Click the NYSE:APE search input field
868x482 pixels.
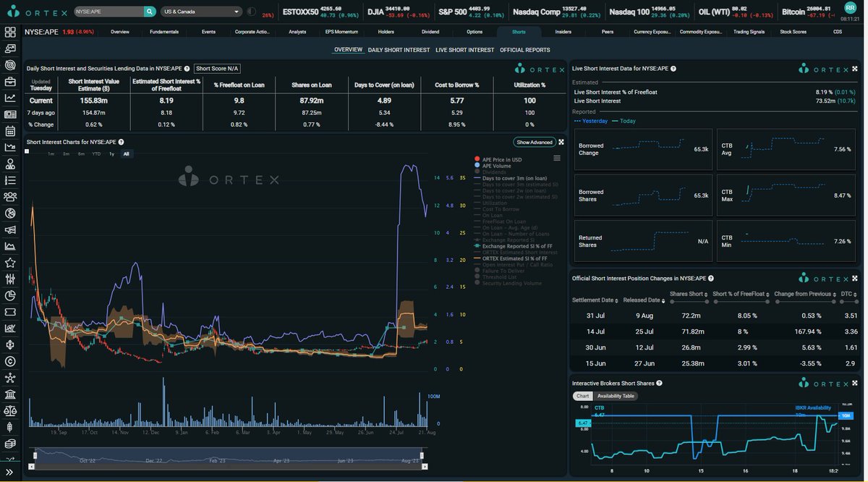108,12
